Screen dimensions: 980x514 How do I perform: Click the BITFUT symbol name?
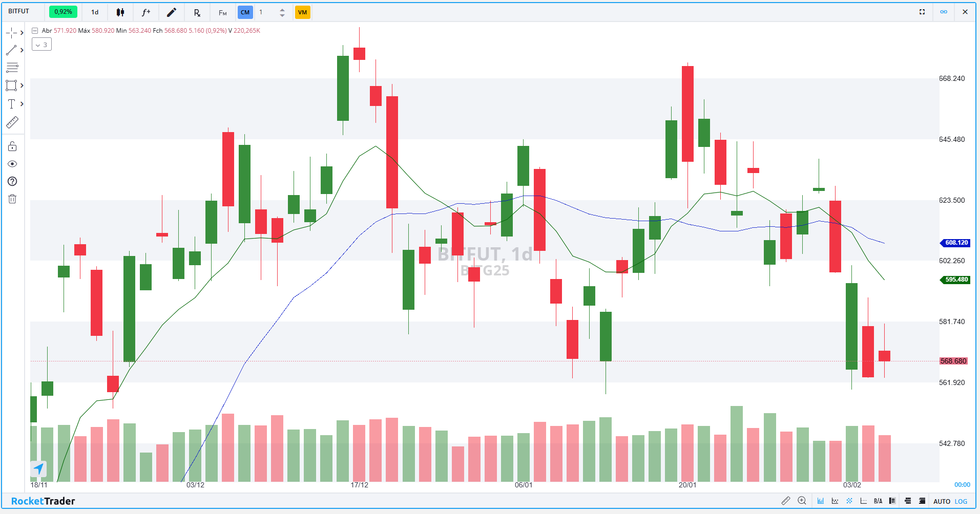[x=19, y=11]
